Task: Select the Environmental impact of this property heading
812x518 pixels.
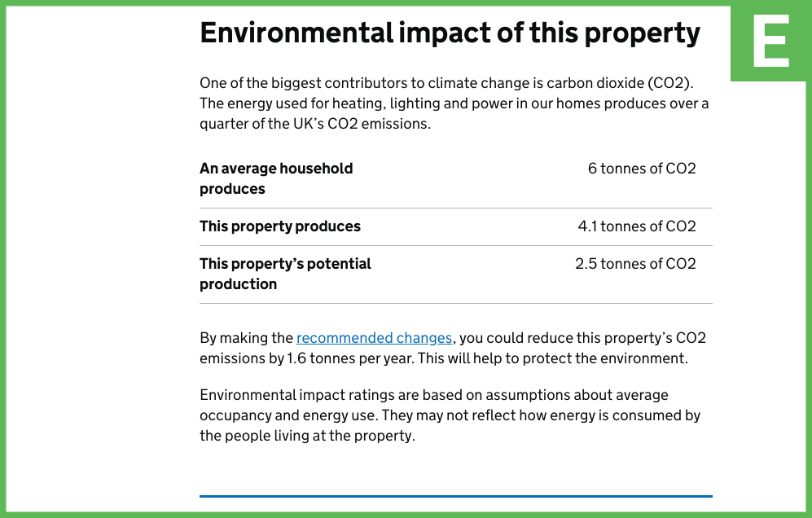Action: (x=450, y=33)
